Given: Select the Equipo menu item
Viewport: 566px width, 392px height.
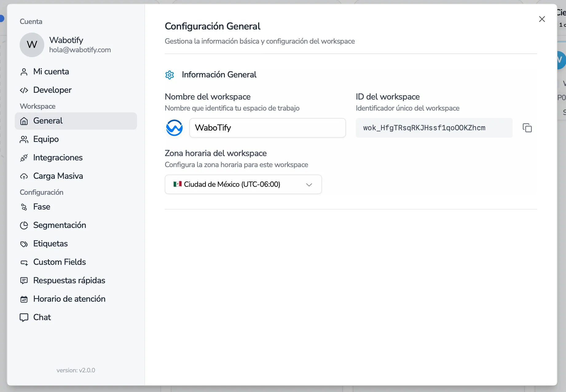Looking at the screenshot, I should 46,139.
